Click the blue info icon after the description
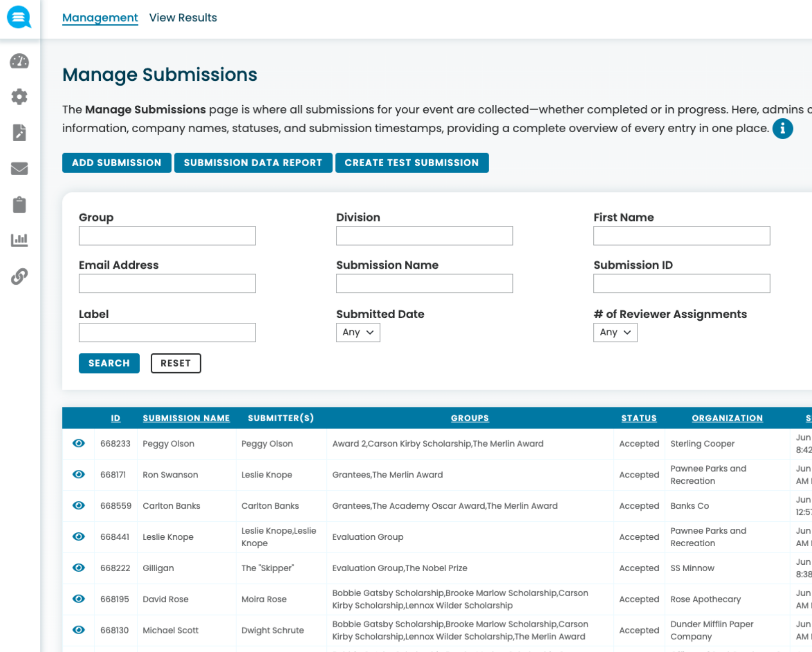This screenshot has width=812, height=652. [784, 128]
